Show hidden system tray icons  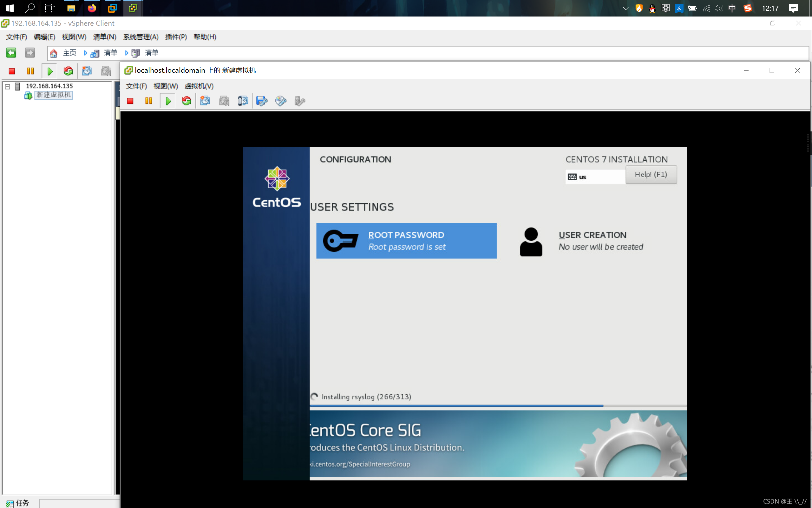click(x=625, y=8)
